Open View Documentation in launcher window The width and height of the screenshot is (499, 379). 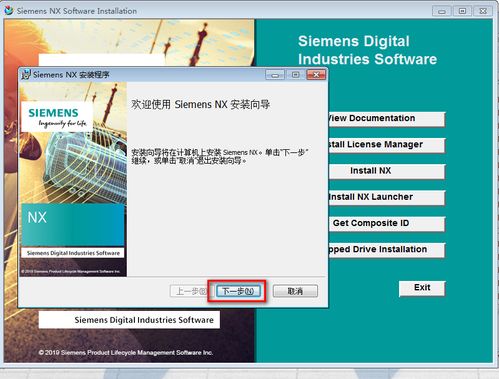click(386, 119)
